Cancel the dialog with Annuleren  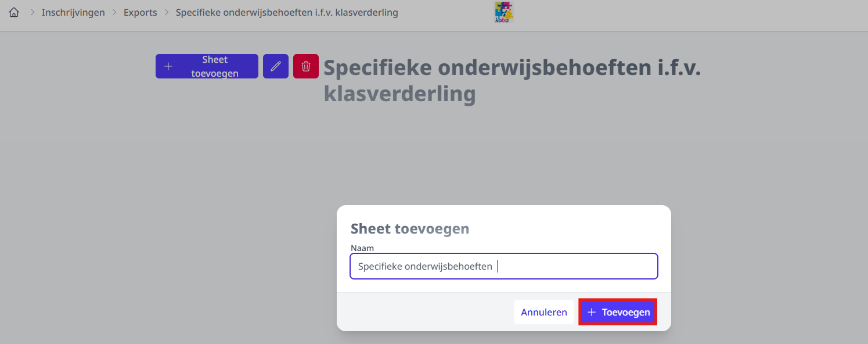pyautogui.click(x=544, y=312)
